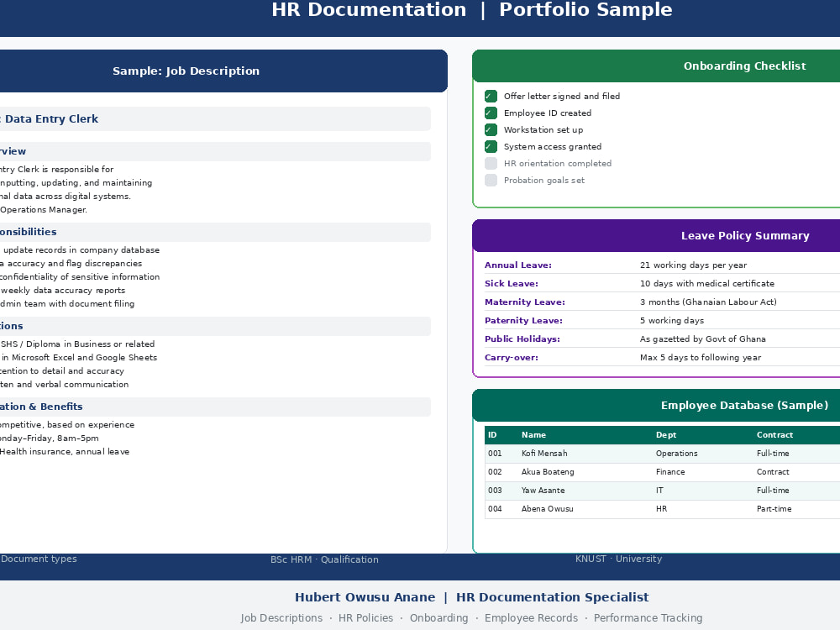840x630 pixels.
Task: Click the Maternity Leave label
Action: click(525, 302)
